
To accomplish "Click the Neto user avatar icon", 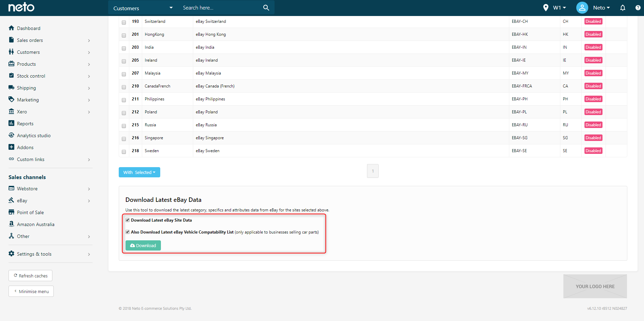I will coord(582,7).
